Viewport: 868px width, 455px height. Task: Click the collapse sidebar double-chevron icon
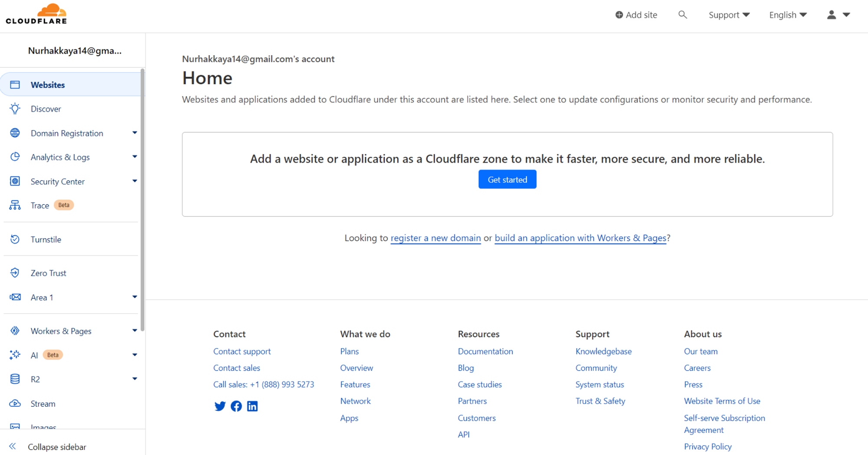click(13, 446)
